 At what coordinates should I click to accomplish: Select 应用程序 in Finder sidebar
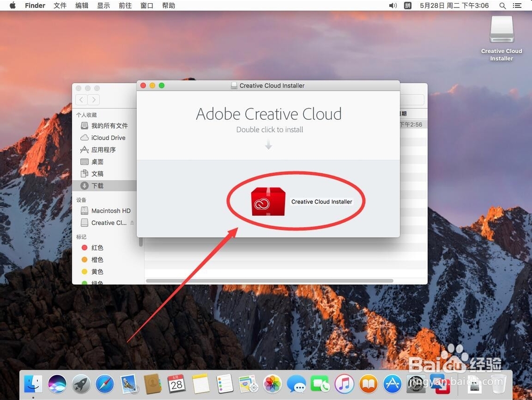(104, 150)
